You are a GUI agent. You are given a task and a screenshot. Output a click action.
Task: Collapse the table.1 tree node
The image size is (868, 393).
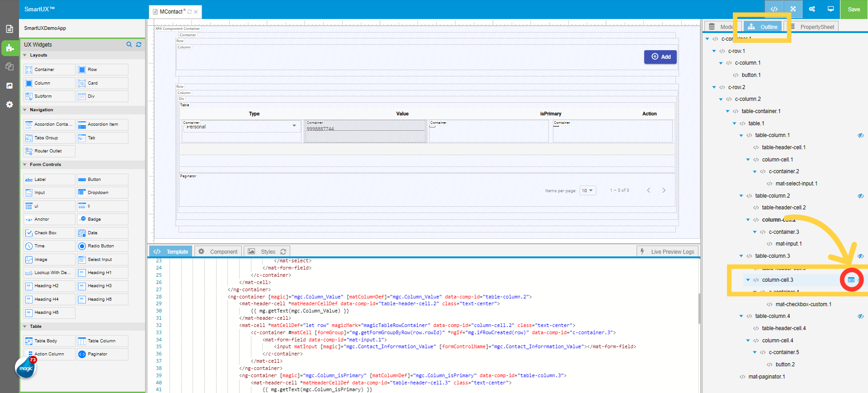pos(735,123)
